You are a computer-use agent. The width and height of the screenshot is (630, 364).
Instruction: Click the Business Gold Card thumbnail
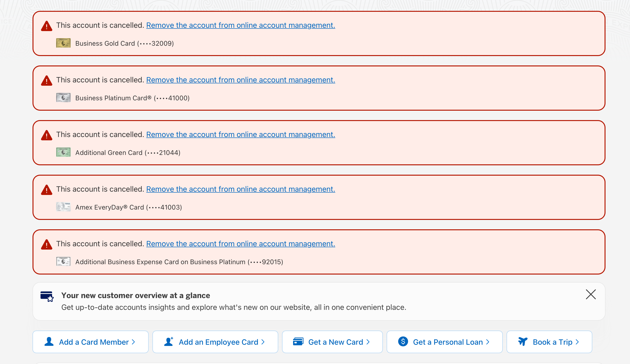[63, 43]
